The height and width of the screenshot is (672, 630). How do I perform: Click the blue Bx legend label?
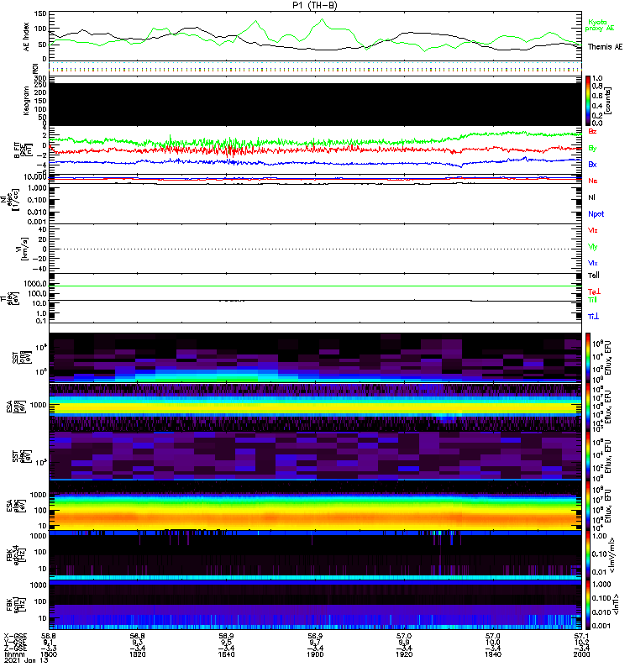(592, 164)
